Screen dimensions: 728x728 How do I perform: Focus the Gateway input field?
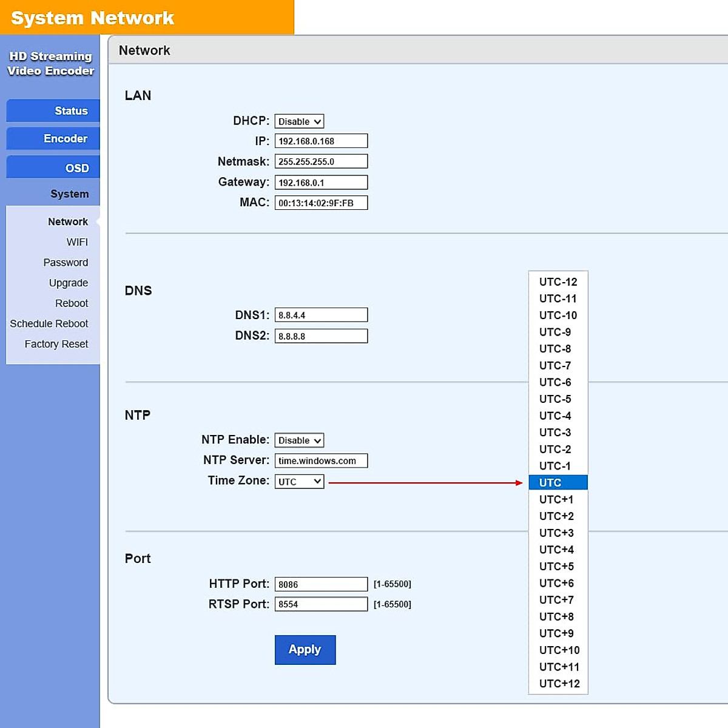click(321, 183)
